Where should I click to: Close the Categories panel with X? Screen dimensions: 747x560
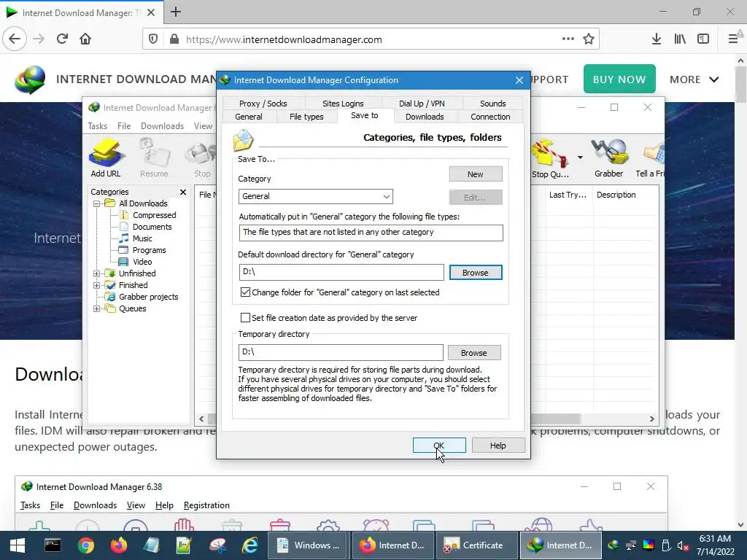183,192
